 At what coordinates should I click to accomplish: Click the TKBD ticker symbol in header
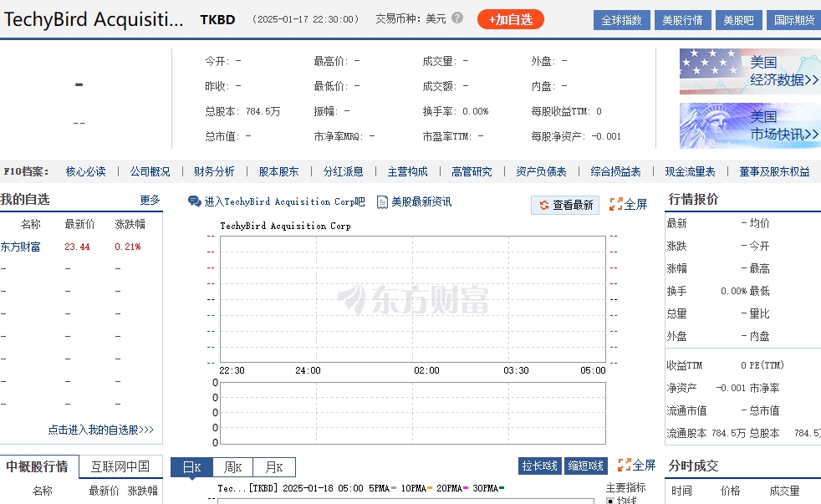217,20
